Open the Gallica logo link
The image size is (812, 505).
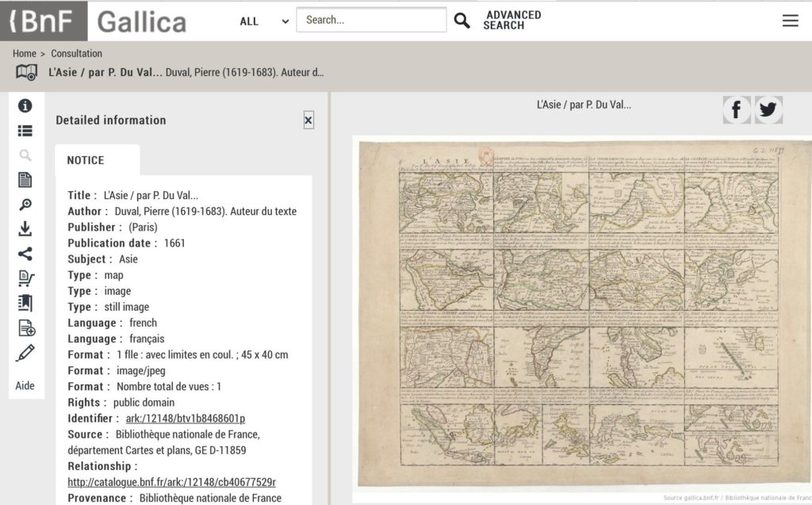tap(141, 21)
